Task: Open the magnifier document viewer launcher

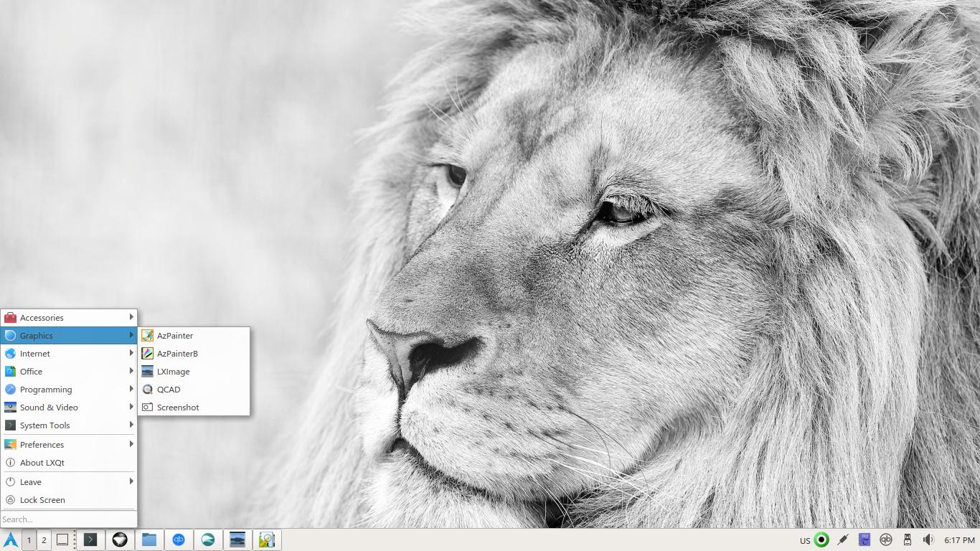Action: pyautogui.click(x=267, y=540)
